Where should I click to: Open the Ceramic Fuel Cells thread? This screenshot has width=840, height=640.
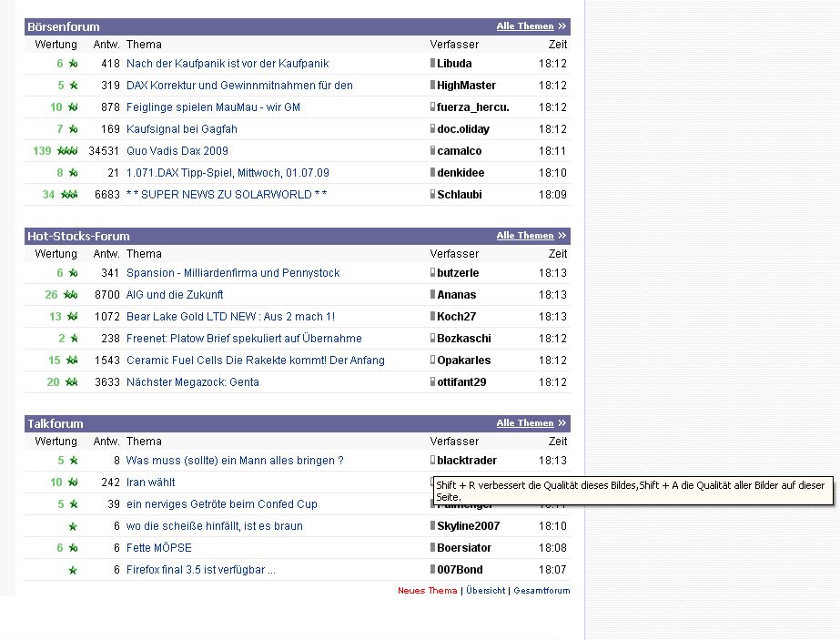[255, 361]
